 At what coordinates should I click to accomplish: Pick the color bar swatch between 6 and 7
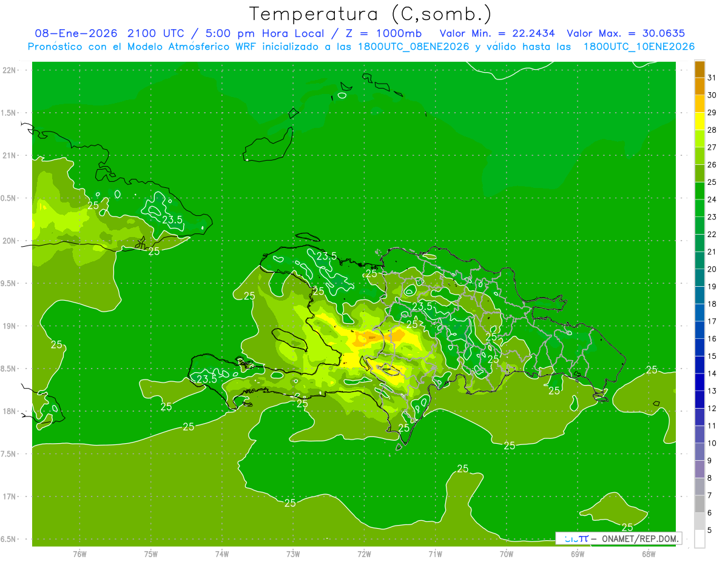(699, 504)
